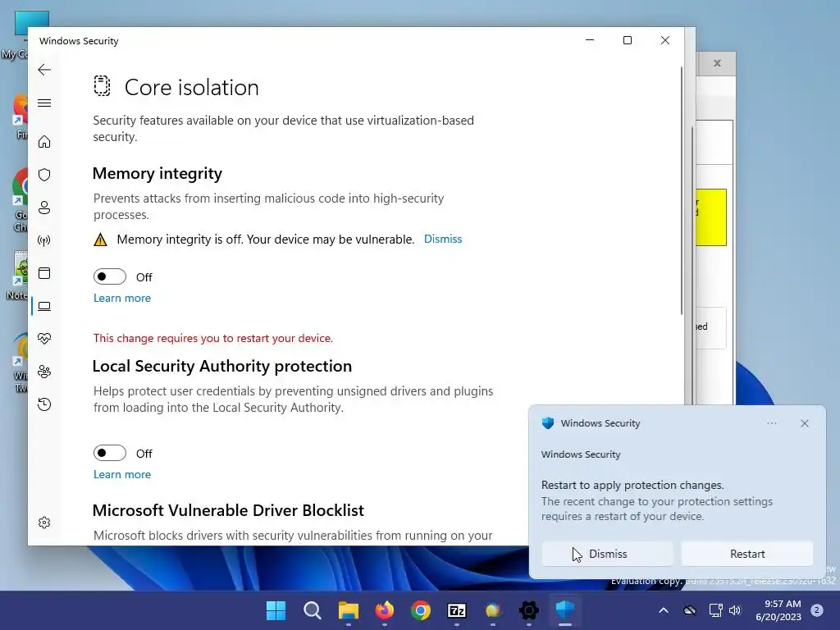Click the shield icon in notification header
The width and height of the screenshot is (840, 630).
[x=547, y=423]
